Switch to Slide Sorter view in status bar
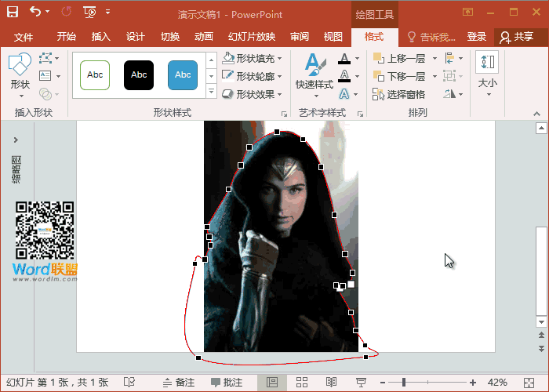Image resolution: width=549 pixels, height=392 pixels. coord(302,382)
